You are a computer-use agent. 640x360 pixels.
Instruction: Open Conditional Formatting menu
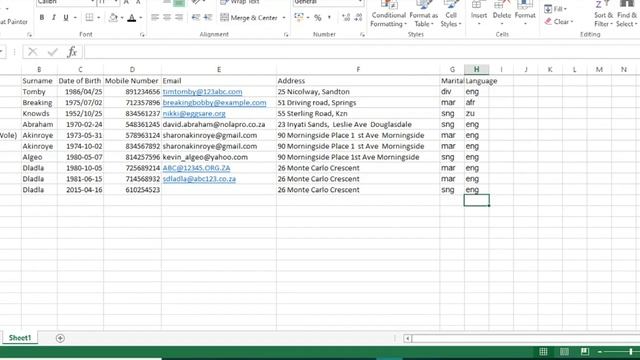pos(388,14)
